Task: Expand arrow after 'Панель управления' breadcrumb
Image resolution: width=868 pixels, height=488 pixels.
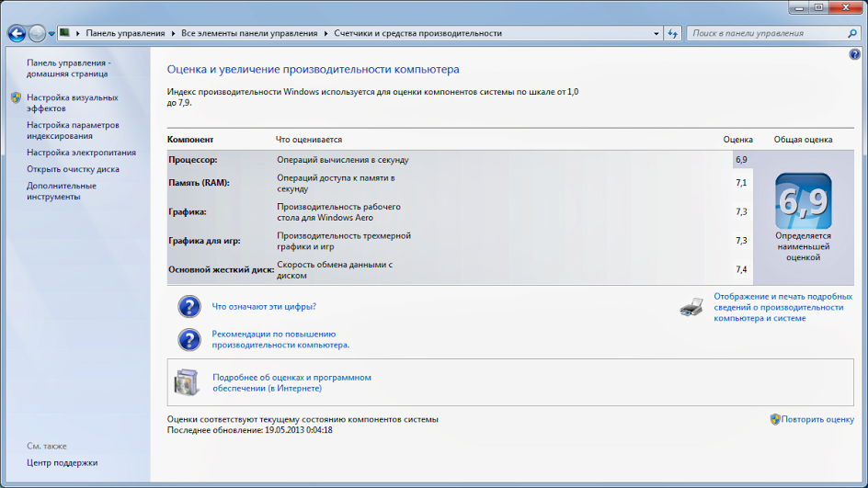Action: [173, 33]
